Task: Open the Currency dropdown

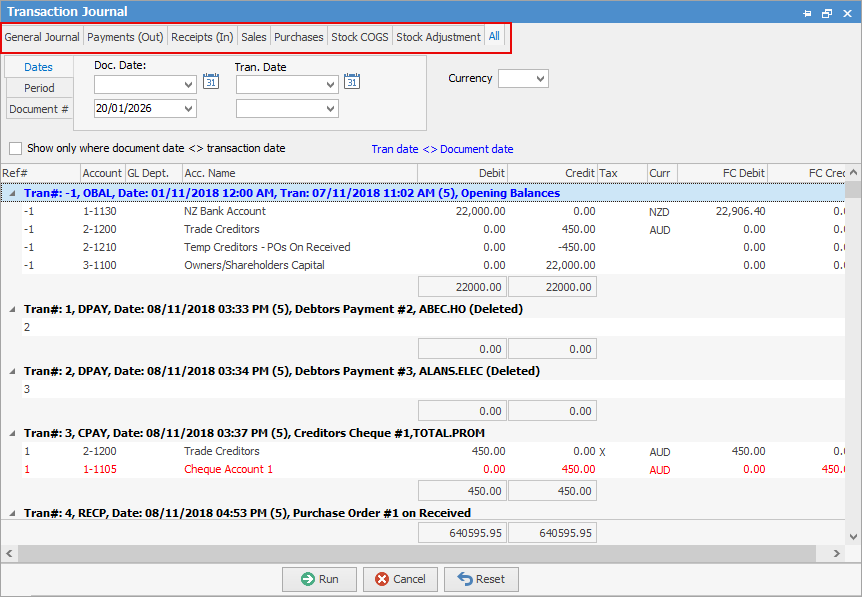Action: pyautogui.click(x=540, y=79)
